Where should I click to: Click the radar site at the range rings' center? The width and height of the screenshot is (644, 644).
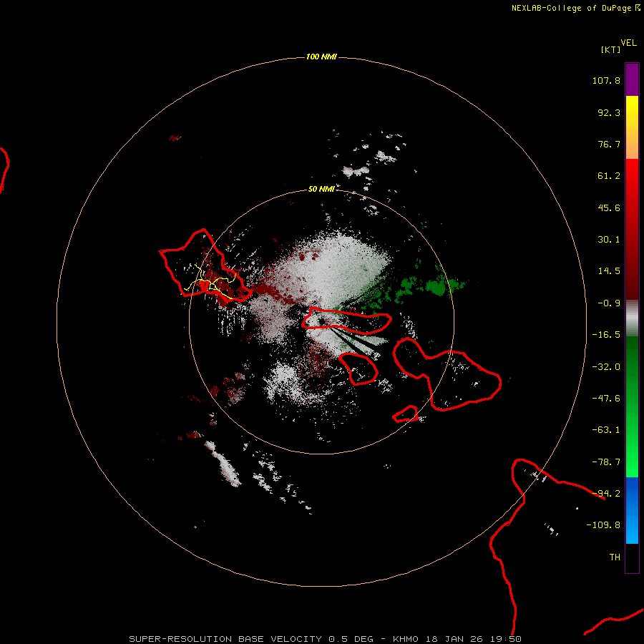[321, 321]
